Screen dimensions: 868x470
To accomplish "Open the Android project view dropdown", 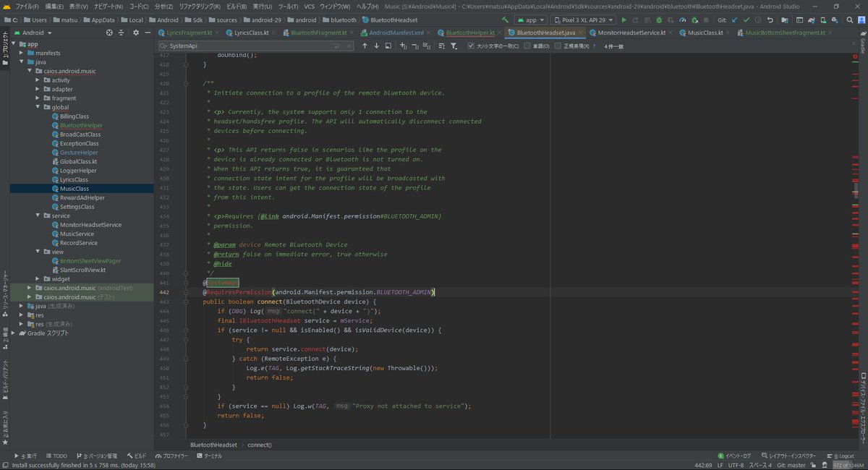I will point(32,33).
